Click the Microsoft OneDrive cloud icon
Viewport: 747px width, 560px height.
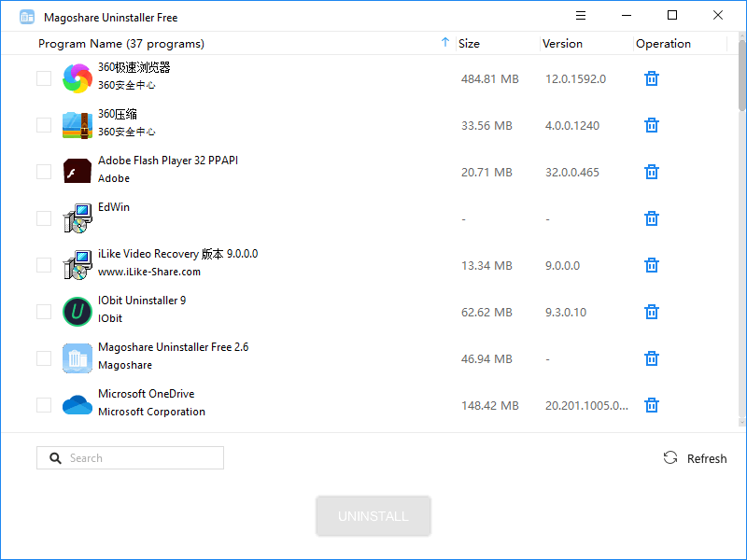(x=78, y=405)
